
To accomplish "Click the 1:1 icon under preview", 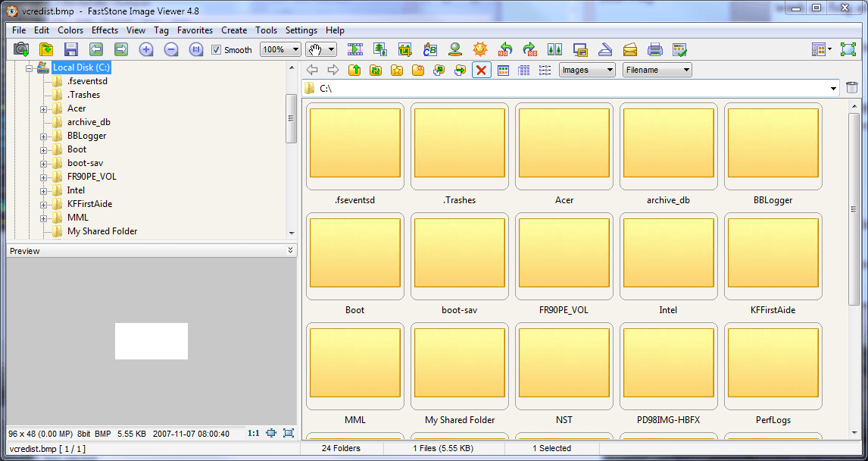I will [x=254, y=433].
